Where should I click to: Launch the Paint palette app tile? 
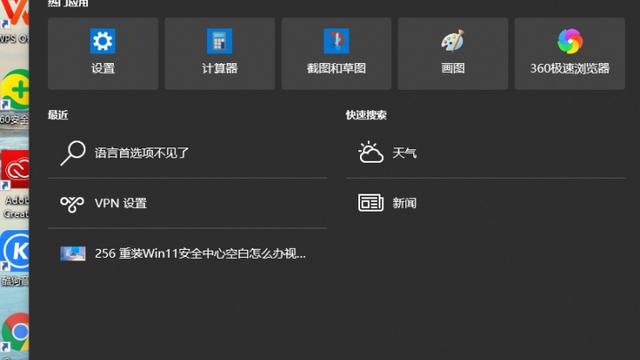pos(453,53)
